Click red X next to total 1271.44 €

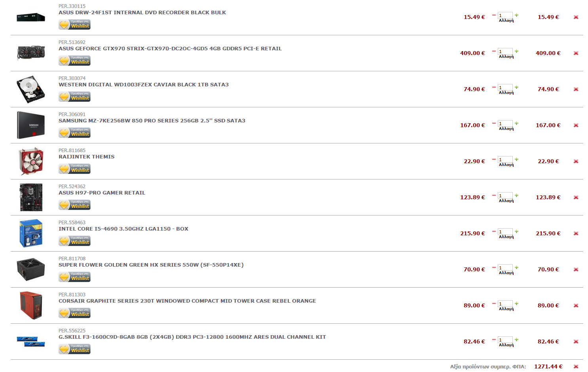[x=576, y=366]
